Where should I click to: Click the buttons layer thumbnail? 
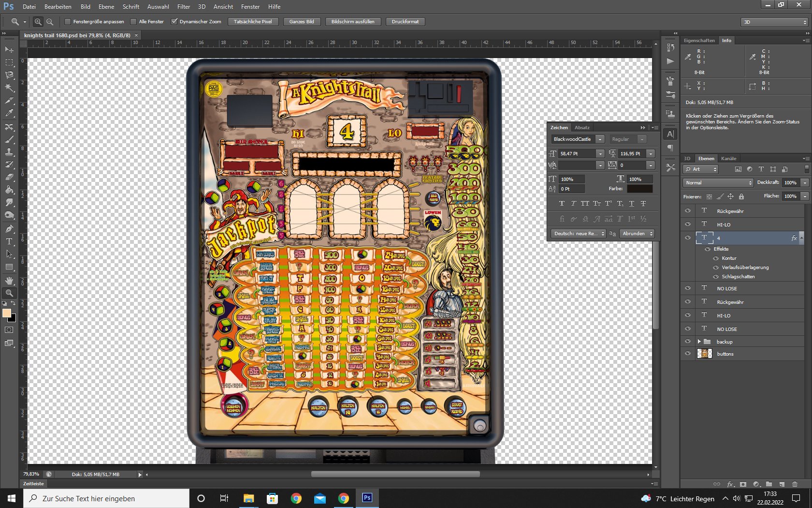[704, 354]
